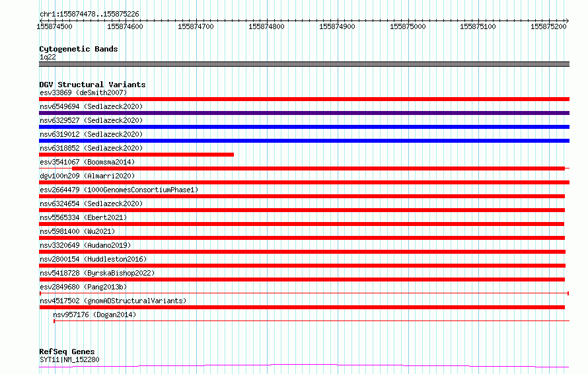Click the gray 1q22 cytogenetic band bar
This screenshot has height=374, width=588.
point(304,64)
